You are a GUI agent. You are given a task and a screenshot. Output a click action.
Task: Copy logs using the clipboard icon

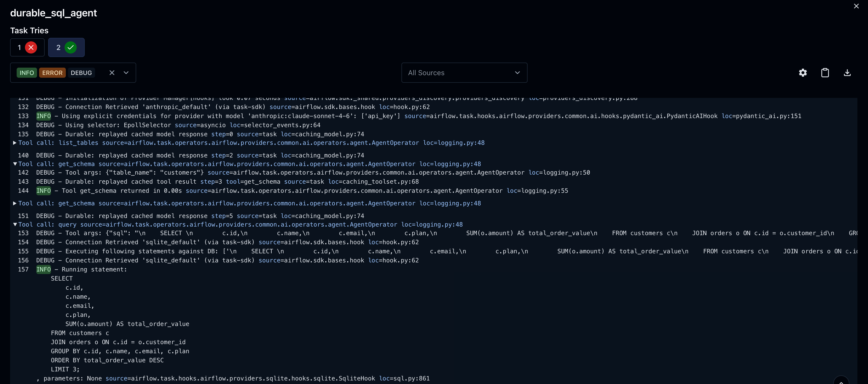[x=825, y=72]
